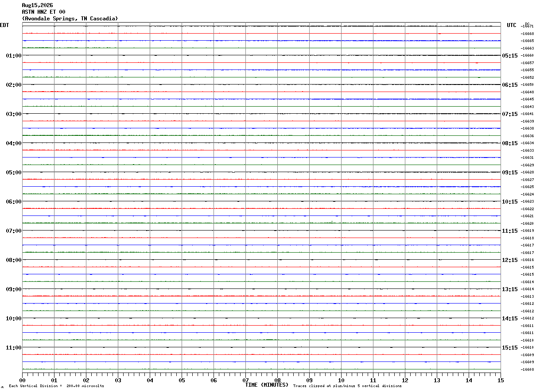Click minute 00 on the time axis
Screen dimensions: 536x392
[x=22, y=380]
